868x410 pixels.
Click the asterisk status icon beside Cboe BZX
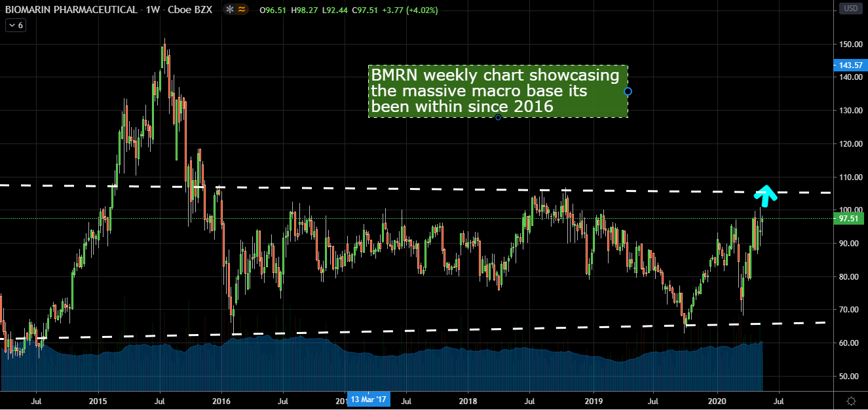point(229,10)
